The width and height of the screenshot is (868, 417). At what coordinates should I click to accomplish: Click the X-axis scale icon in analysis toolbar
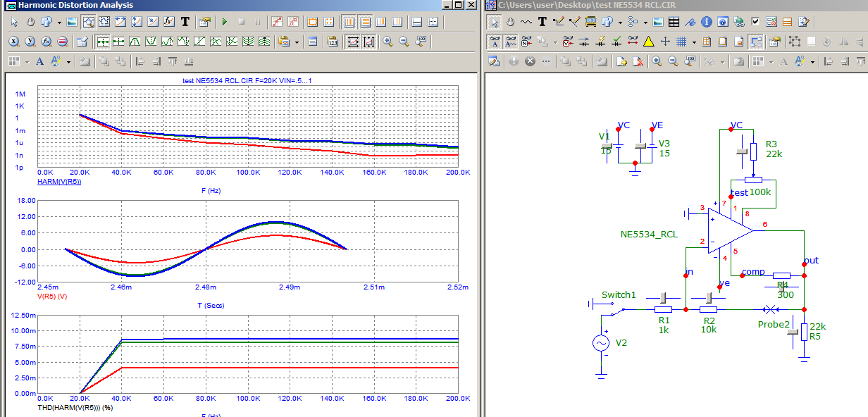13,42
